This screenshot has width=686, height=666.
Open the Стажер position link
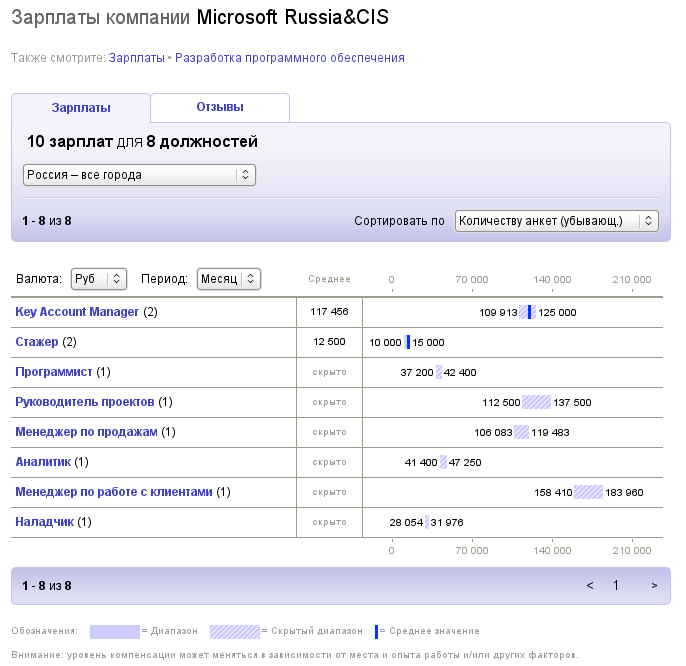click(37, 342)
